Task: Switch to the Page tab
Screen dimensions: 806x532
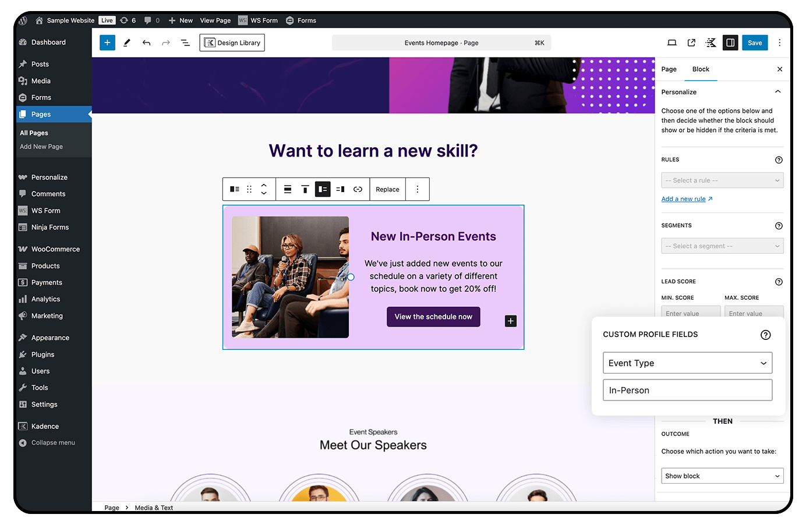Action: click(x=669, y=69)
